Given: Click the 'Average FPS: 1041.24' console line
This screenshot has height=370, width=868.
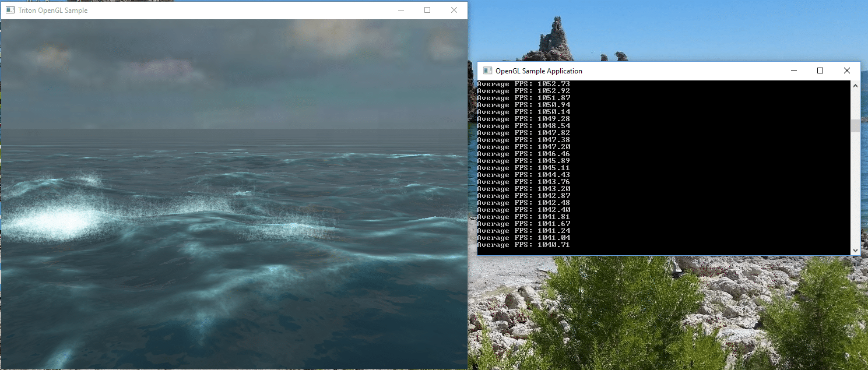Looking at the screenshot, I should tap(523, 231).
